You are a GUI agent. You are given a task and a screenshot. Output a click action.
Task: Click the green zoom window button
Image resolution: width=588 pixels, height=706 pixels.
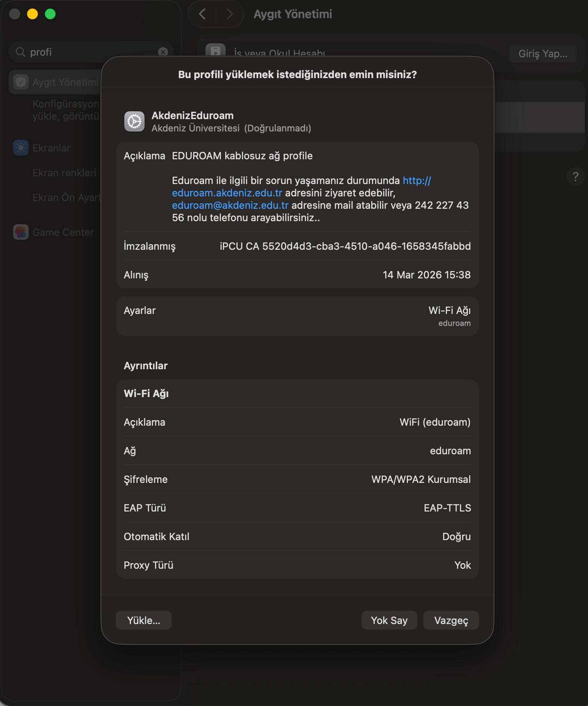(x=50, y=14)
